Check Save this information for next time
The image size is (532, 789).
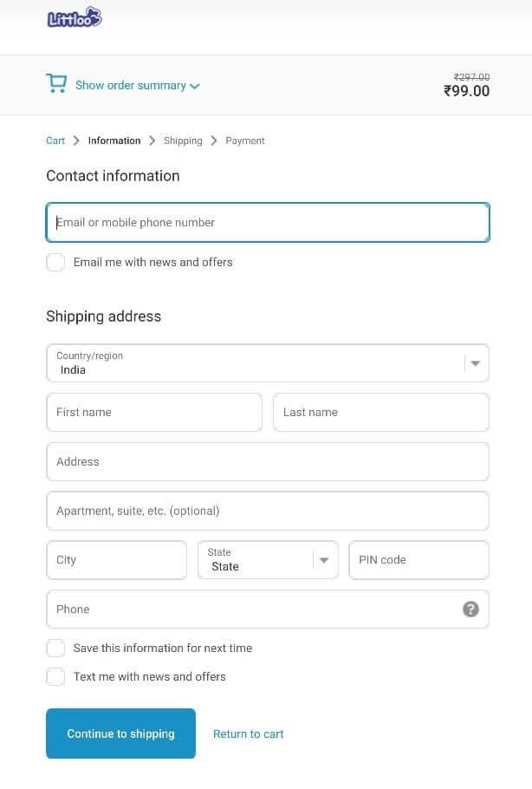55,648
